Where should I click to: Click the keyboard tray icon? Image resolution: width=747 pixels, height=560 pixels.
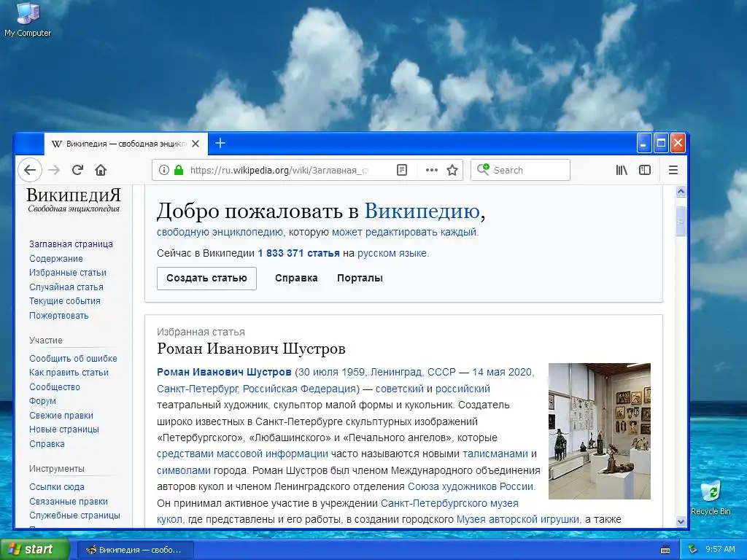coord(665,550)
